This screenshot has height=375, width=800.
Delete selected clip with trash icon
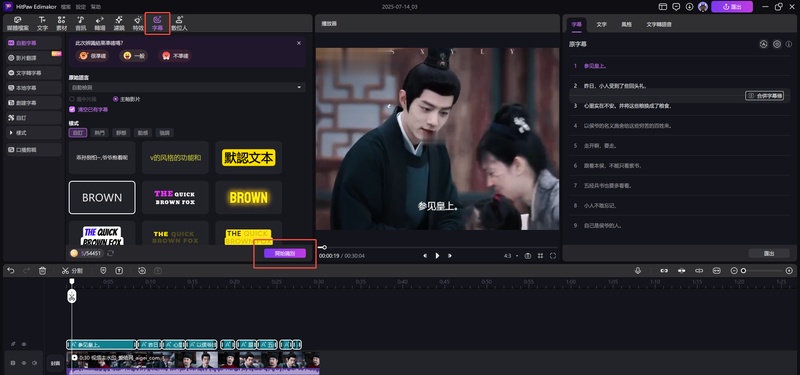tap(43, 271)
